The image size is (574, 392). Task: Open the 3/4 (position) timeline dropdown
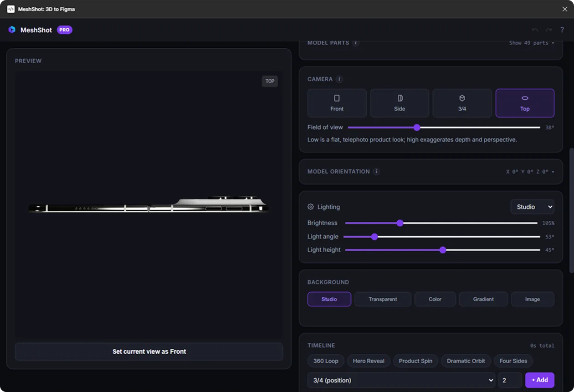(401, 380)
